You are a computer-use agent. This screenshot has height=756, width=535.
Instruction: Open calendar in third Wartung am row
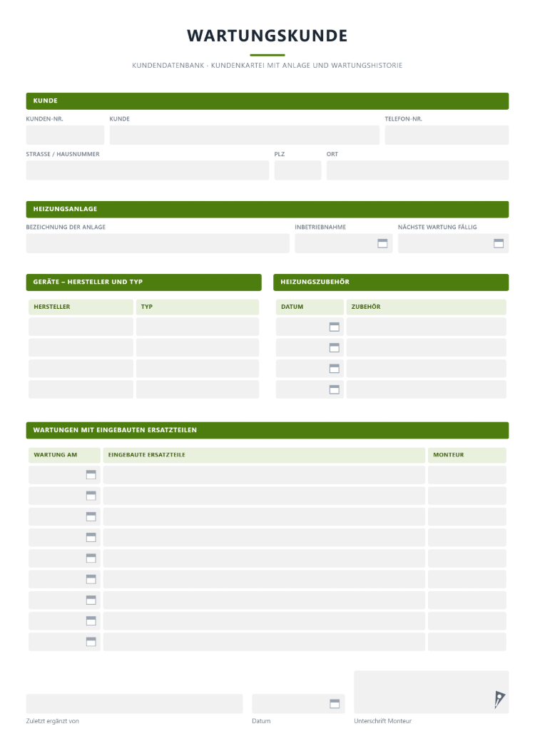[91, 516]
